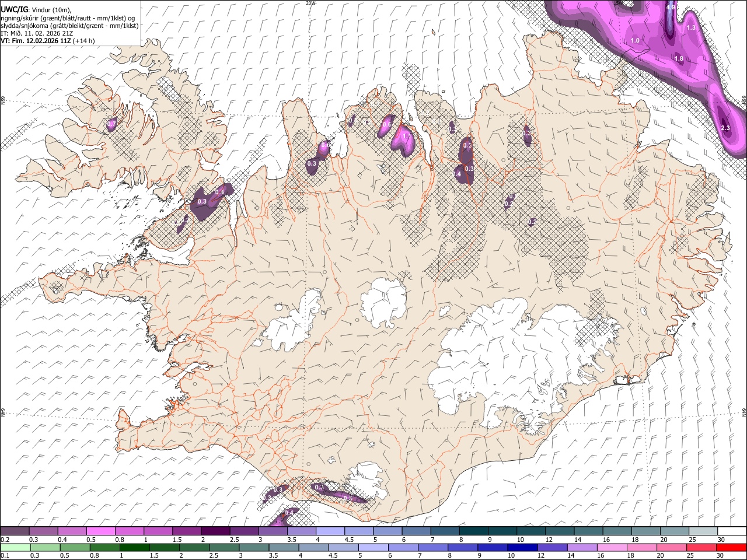Pick the pale green 0.1–0.3 swatch, bottom legend row
Screen dimensions: 747x560
pos(16,547)
